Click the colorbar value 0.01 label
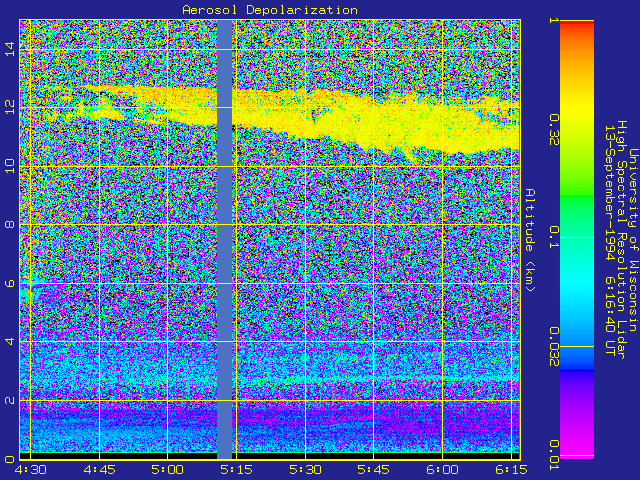 click(553, 455)
